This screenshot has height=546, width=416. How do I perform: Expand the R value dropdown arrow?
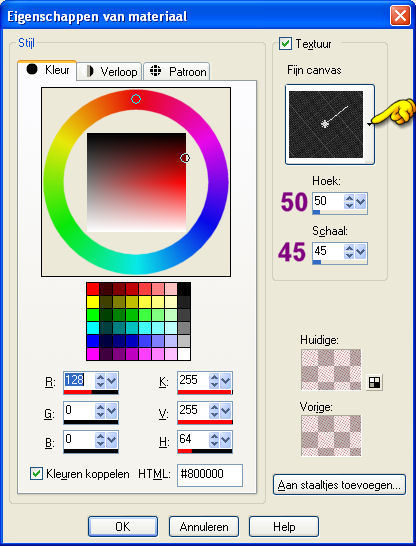[112, 381]
